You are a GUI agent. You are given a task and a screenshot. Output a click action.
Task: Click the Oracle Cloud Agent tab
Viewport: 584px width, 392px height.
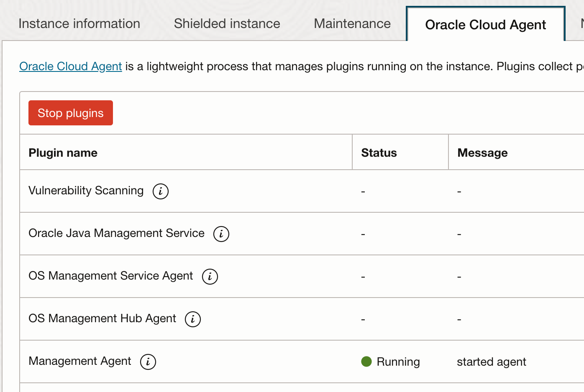pos(485,25)
